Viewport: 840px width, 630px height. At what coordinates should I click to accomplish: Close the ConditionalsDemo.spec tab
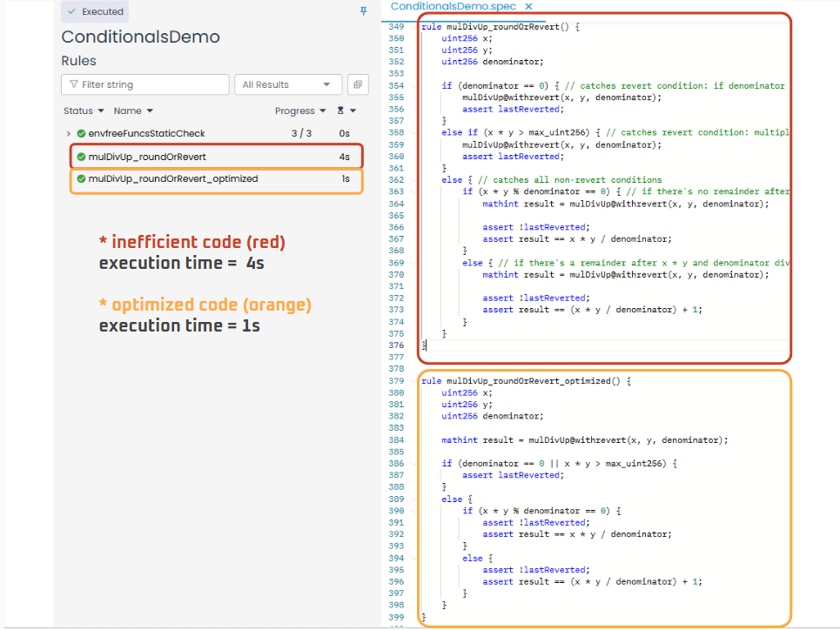[528, 7]
